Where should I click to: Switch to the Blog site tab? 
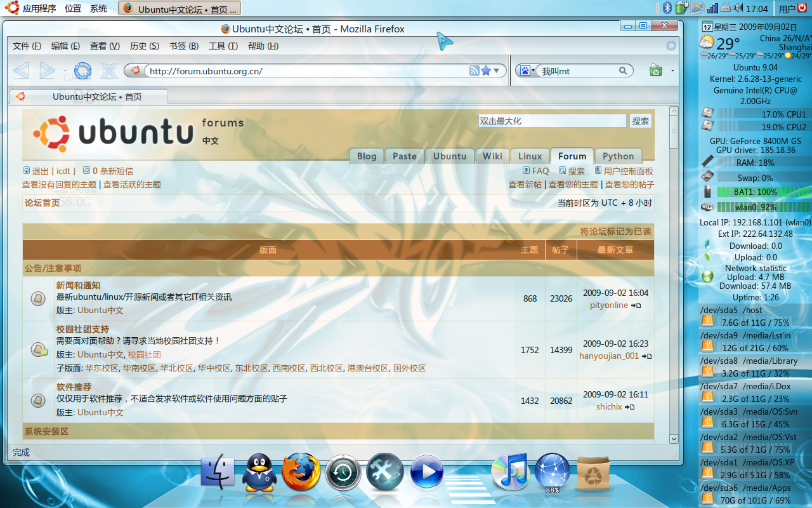[x=367, y=156]
